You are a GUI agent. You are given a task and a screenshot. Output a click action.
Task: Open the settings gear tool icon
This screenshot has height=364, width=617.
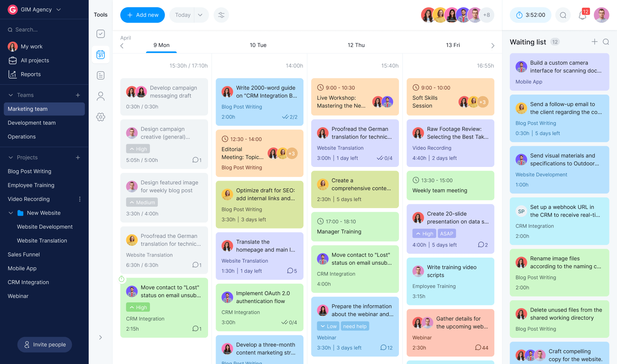[100, 117]
